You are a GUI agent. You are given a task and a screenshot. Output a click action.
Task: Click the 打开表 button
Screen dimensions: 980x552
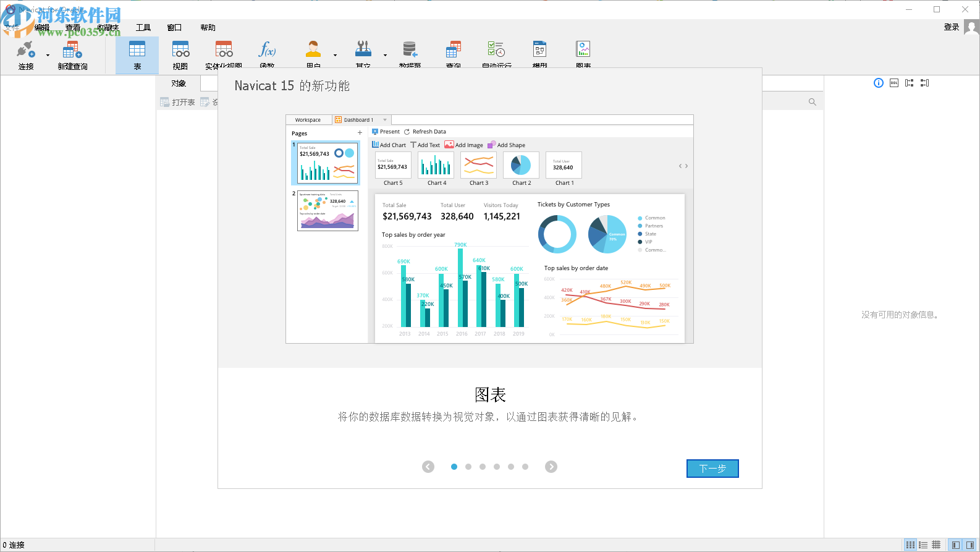177,102
